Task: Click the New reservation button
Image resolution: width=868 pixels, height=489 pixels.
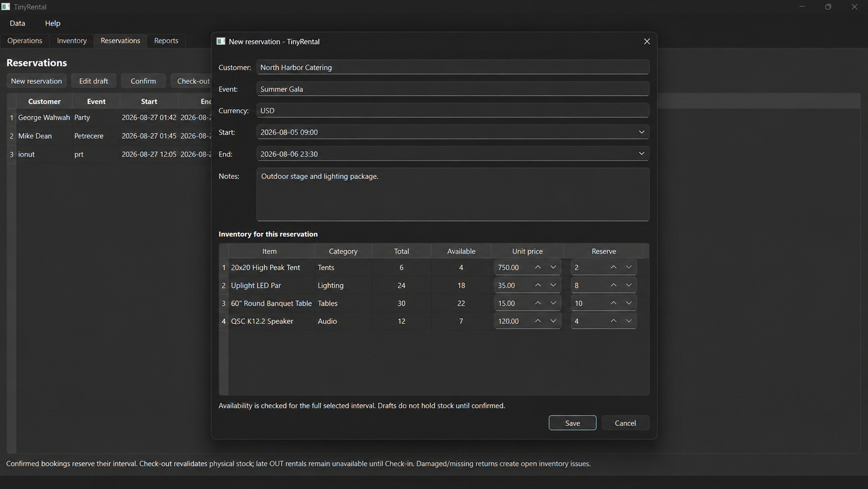Action: click(36, 81)
